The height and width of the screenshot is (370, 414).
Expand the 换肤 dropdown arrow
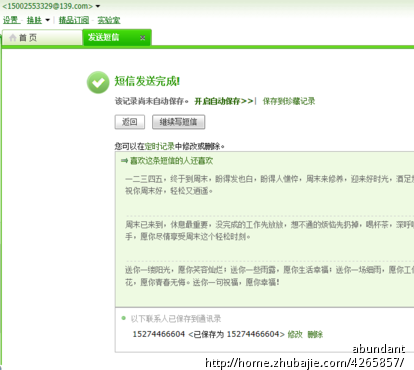(47, 20)
